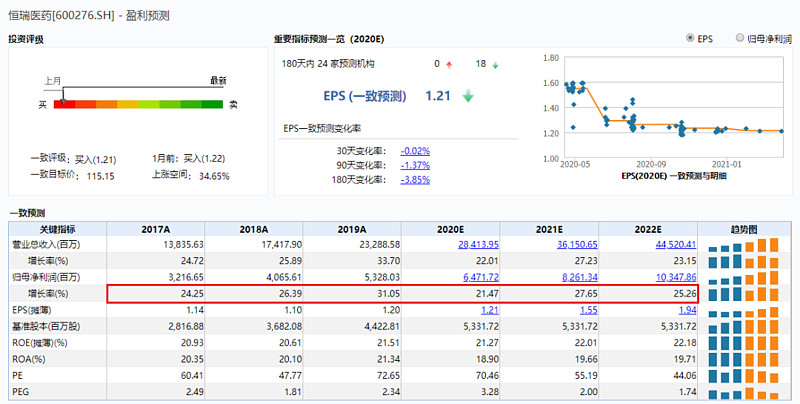Click the 2019A column header
The height and width of the screenshot is (404, 800).
click(x=352, y=229)
